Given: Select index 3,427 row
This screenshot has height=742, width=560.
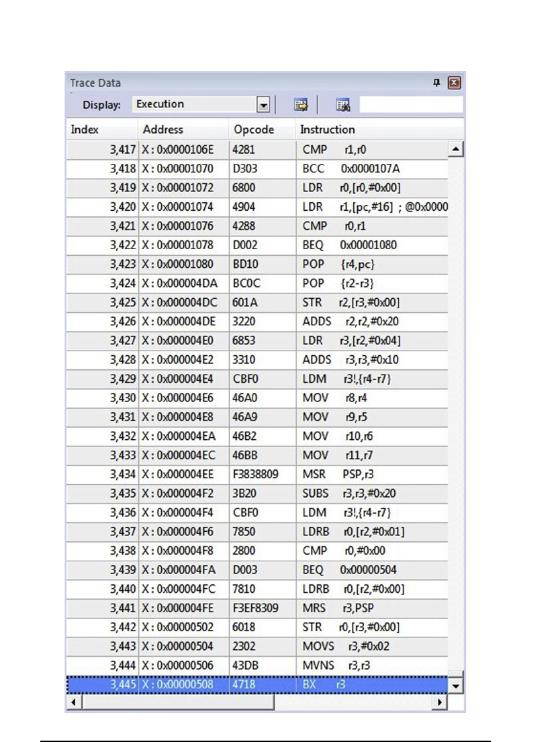Looking at the screenshot, I should pyautogui.click(x=256, y=340).
